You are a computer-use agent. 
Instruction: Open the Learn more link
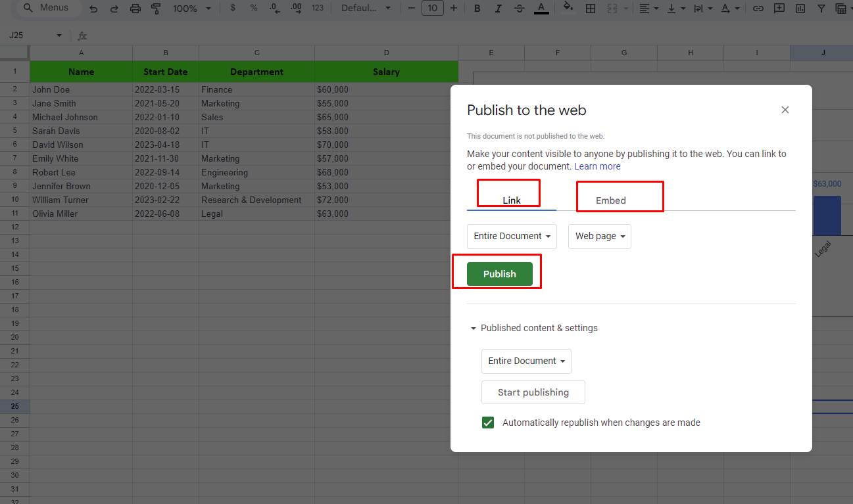[x=597, y=166]
